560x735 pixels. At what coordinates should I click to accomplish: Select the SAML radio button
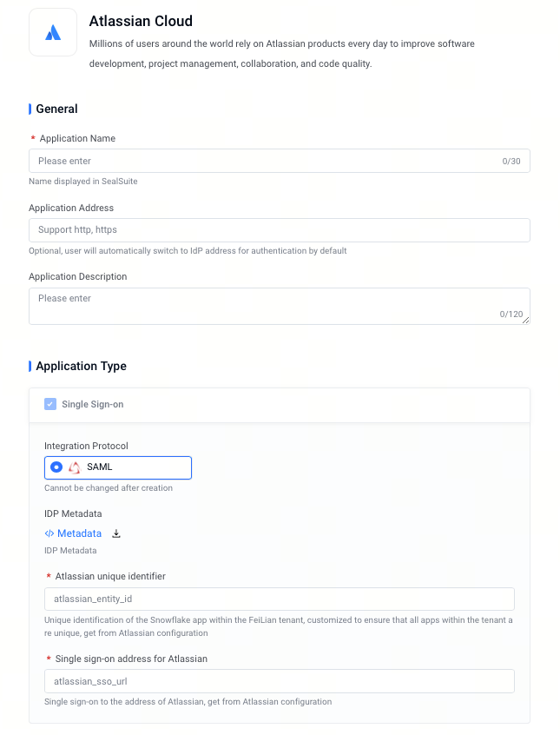coord(56,467)
